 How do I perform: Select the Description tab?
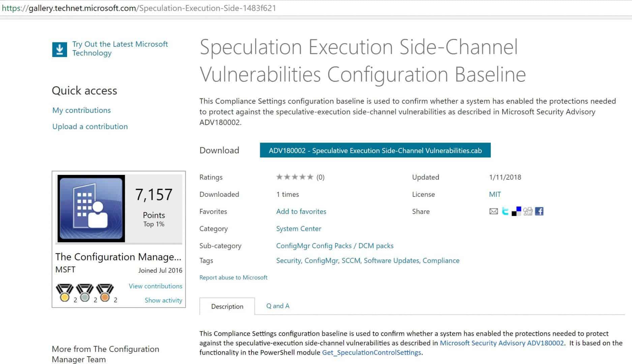(227, 306)
